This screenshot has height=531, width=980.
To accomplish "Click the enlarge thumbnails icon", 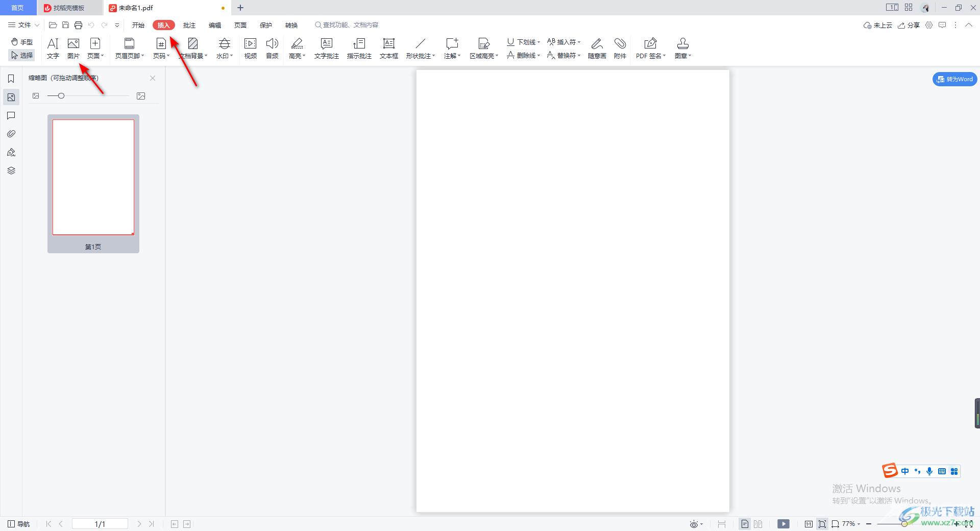I will 141,96.
